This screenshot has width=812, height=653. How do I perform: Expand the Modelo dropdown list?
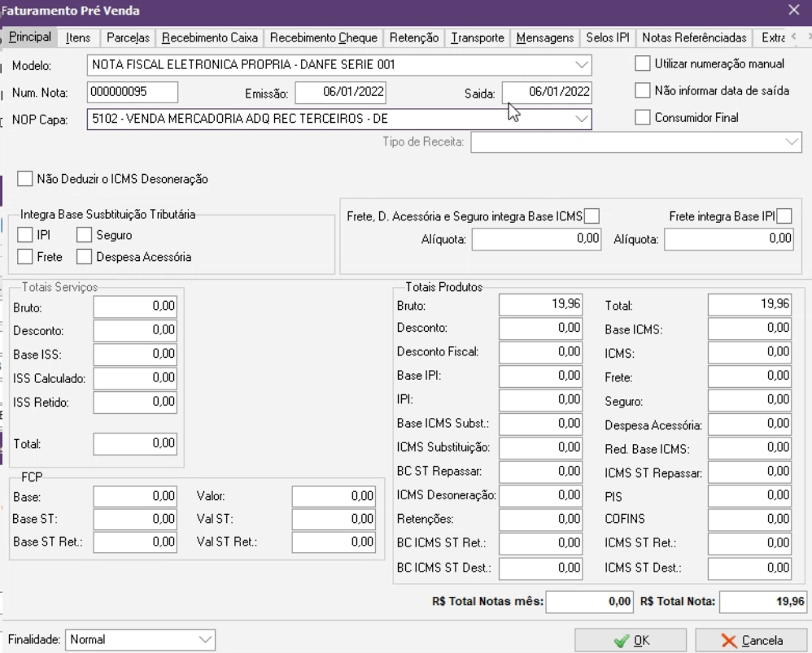point(582,64)
